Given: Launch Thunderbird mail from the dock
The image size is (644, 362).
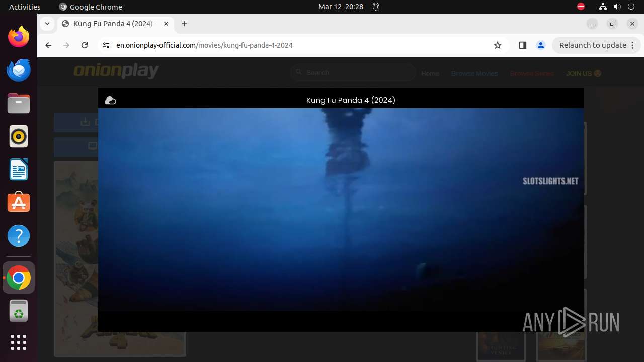Looking at the screenshot, I should [19, 70].
